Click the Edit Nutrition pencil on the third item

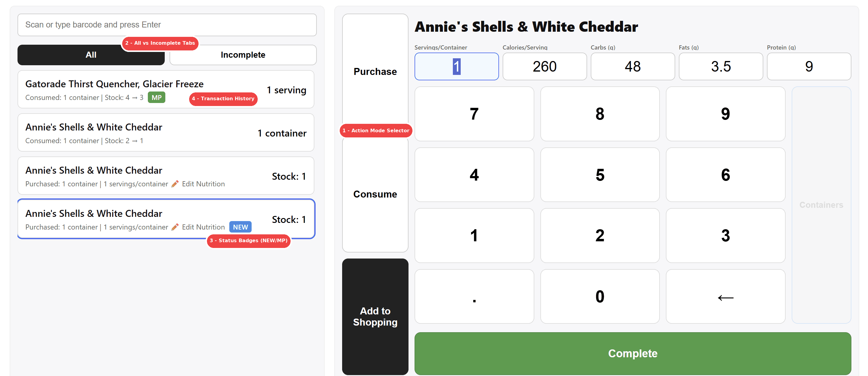tap(175, 184)
